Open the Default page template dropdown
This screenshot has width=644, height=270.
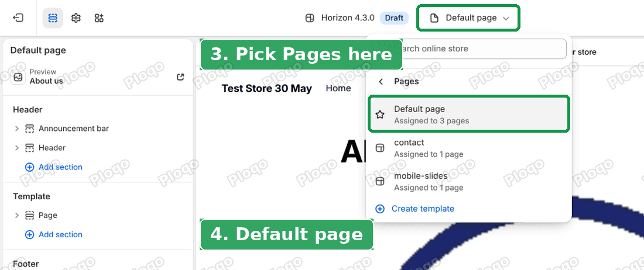(468, 18)
